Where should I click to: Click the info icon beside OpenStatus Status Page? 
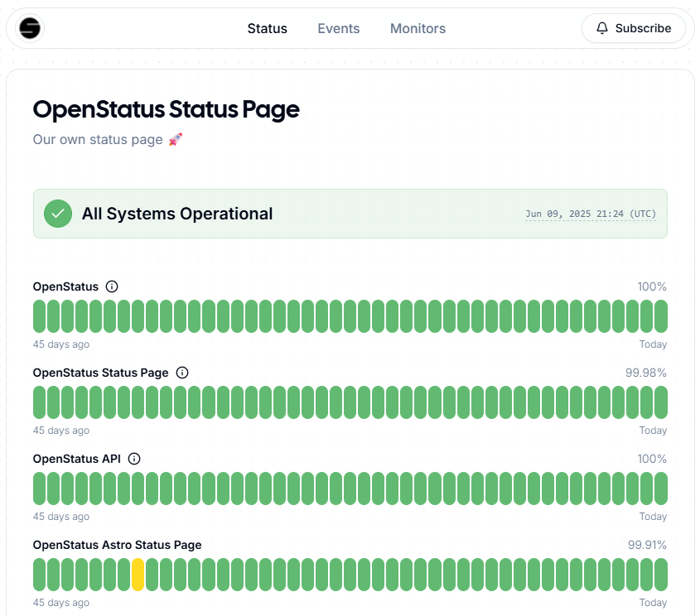click(x=181, y=373)
